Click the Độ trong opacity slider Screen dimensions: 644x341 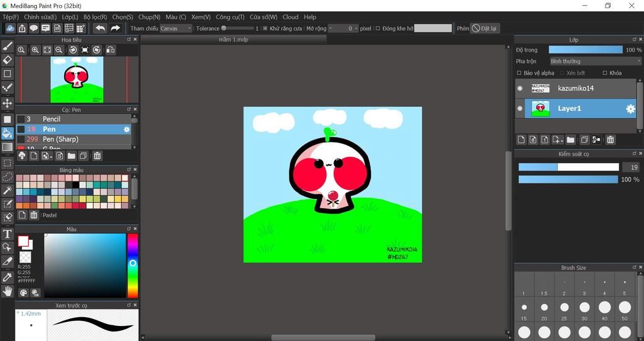coord(586,50)
